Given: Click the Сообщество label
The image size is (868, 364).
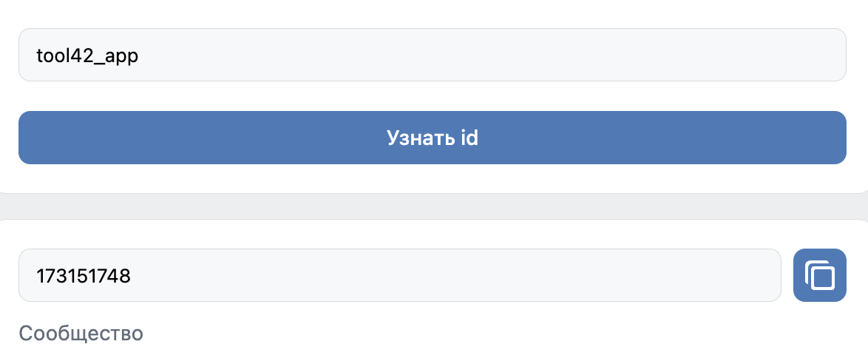Looking at the screenshot, I should [x=81, y=333].
